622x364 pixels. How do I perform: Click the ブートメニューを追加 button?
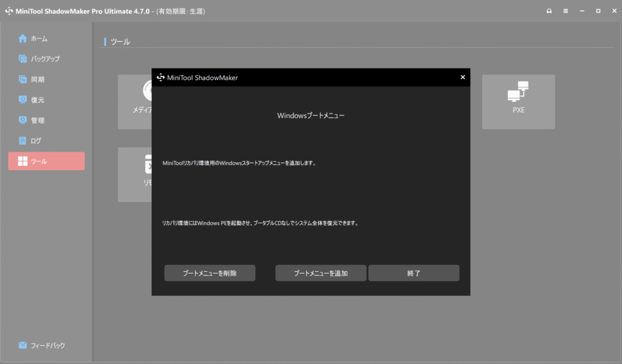pos(321,273)
